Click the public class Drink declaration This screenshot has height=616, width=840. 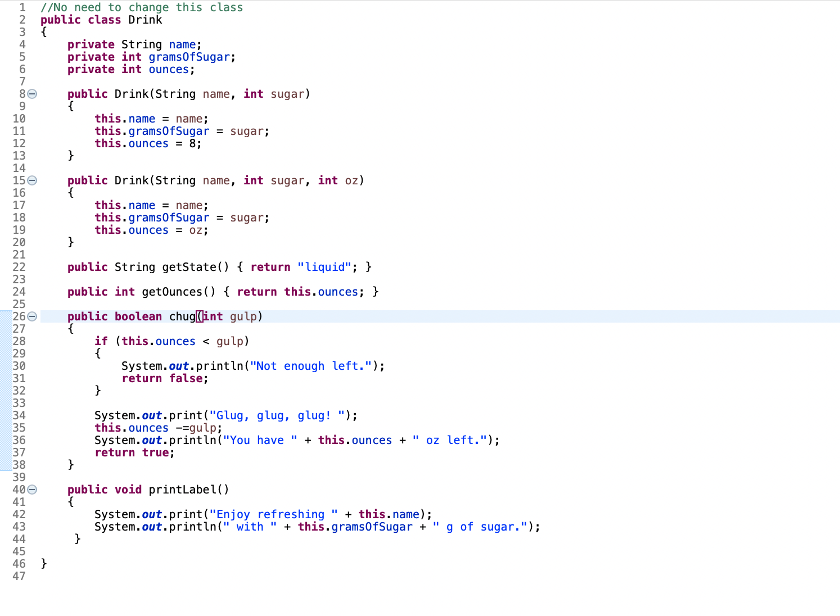pos(101,20)
